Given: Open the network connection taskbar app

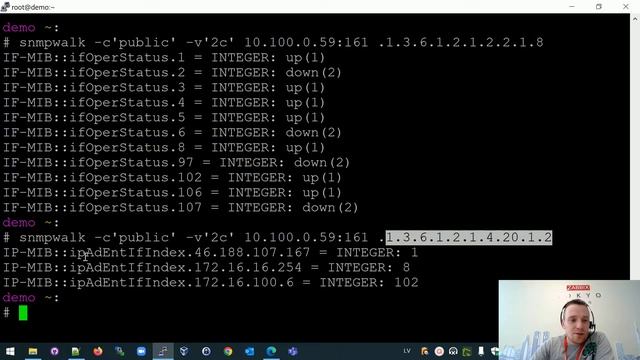Looking at the screenshot, I should (120, 351).
